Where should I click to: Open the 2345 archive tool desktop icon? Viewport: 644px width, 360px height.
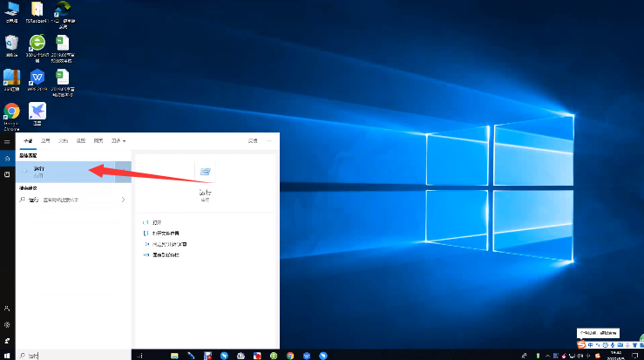(x=12, y=78)
